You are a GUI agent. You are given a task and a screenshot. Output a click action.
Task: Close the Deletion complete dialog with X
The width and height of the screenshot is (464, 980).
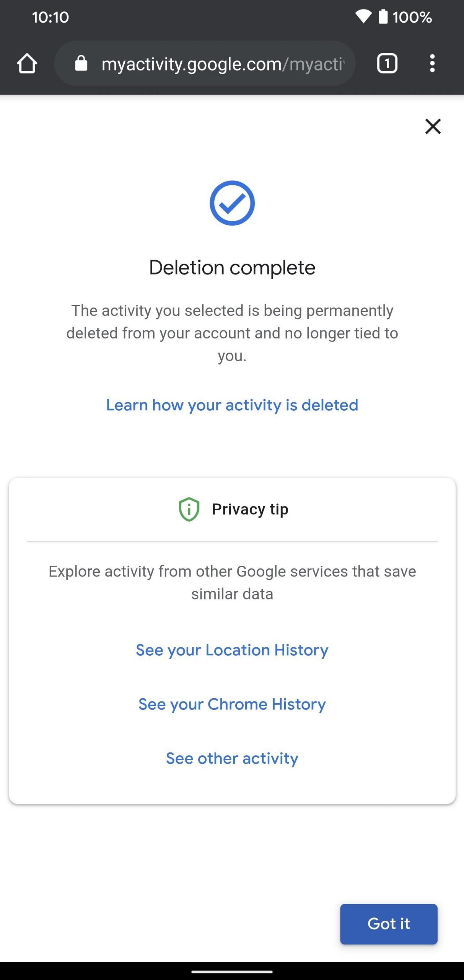tap(433, 126)
